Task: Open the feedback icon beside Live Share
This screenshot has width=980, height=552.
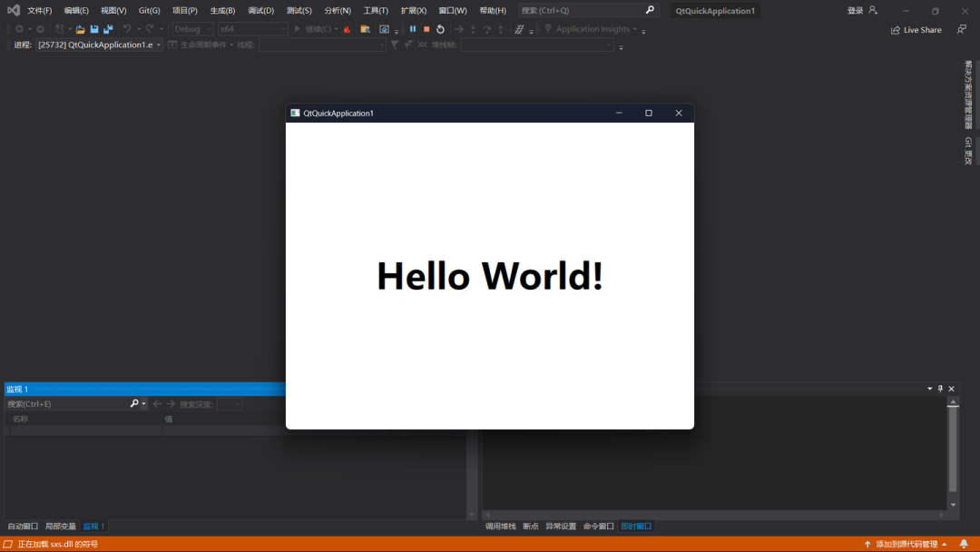Action: tap(962, 29)
